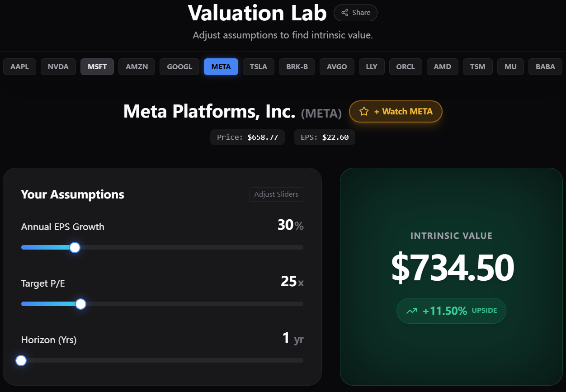This screenshot has width=566, height=392.
Task: Click the Horizon (Yrs) label
Action: (49, 340)
